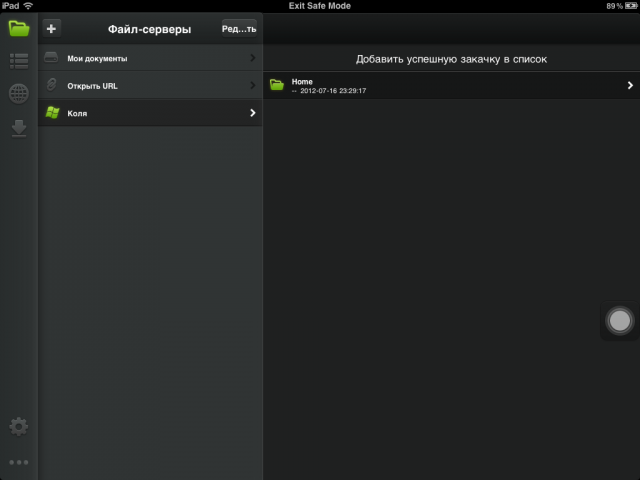Image resolution: width=640 pixels, height=480 pixels.
Task: Open the downloads arrow tab
Action: pyautogui.click(x=19, y=129)
